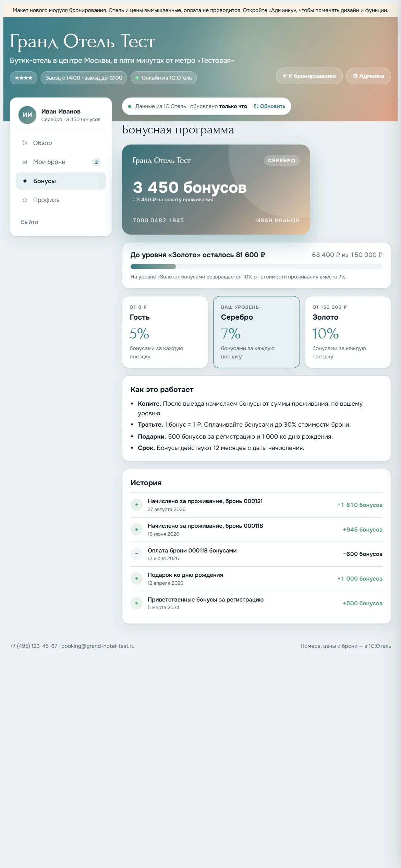Click the +1 000 бонусов amount
The image size is (401, 868).
(360, 579)
